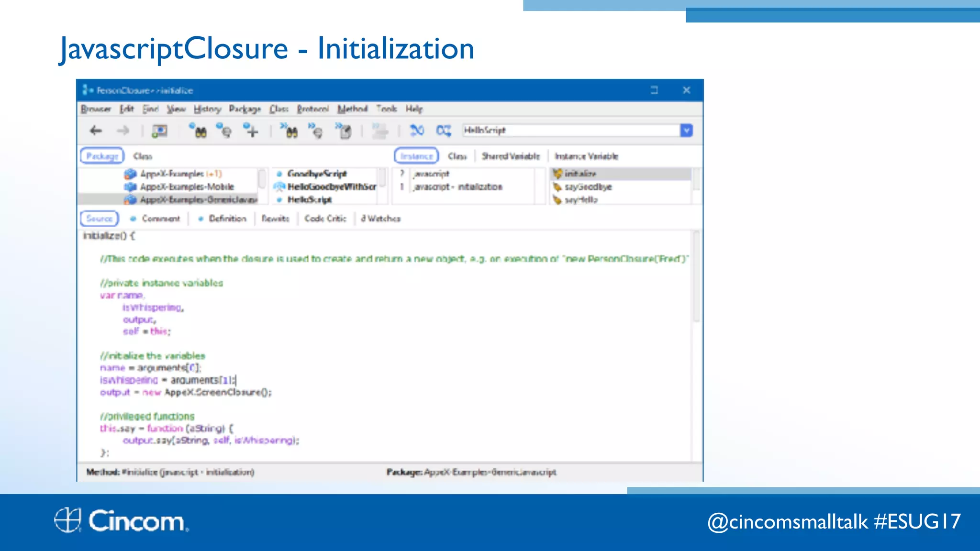Open the Watches tab
The image size is (980, 551).
381,219
